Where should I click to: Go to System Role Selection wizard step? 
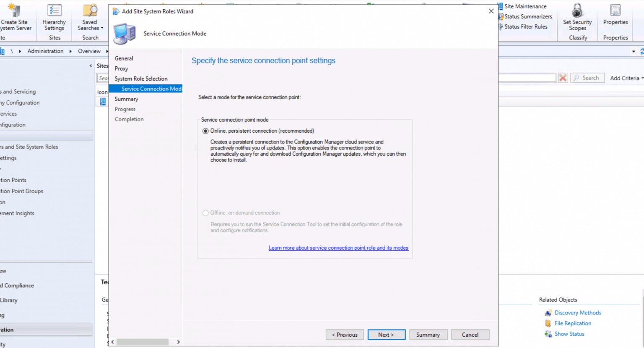pos(141,78)
